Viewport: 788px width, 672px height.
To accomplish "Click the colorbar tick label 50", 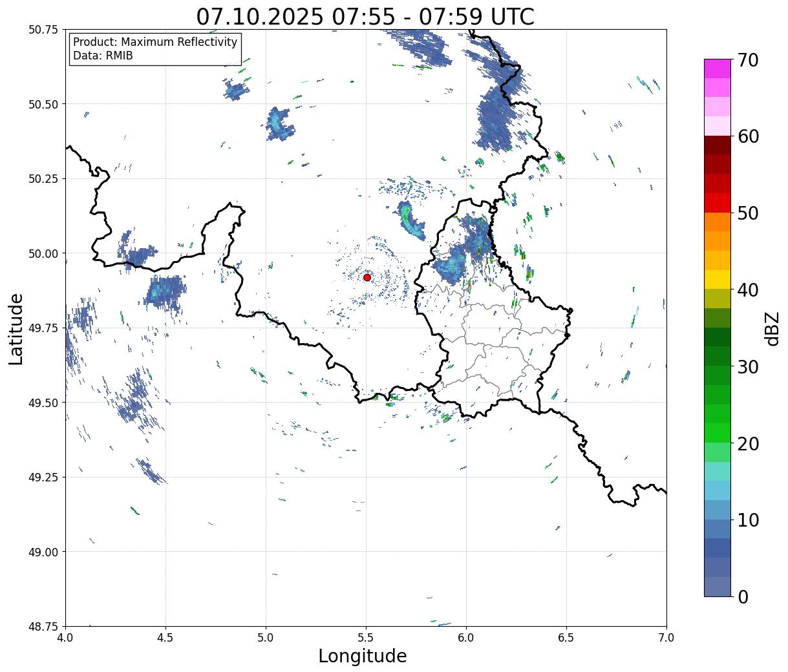I will (748, 213).
